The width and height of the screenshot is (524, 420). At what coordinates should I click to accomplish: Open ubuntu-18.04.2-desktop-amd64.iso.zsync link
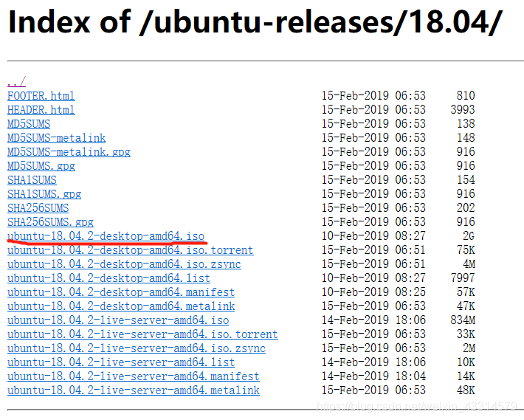pyautogui.click(x=124, y=264)
